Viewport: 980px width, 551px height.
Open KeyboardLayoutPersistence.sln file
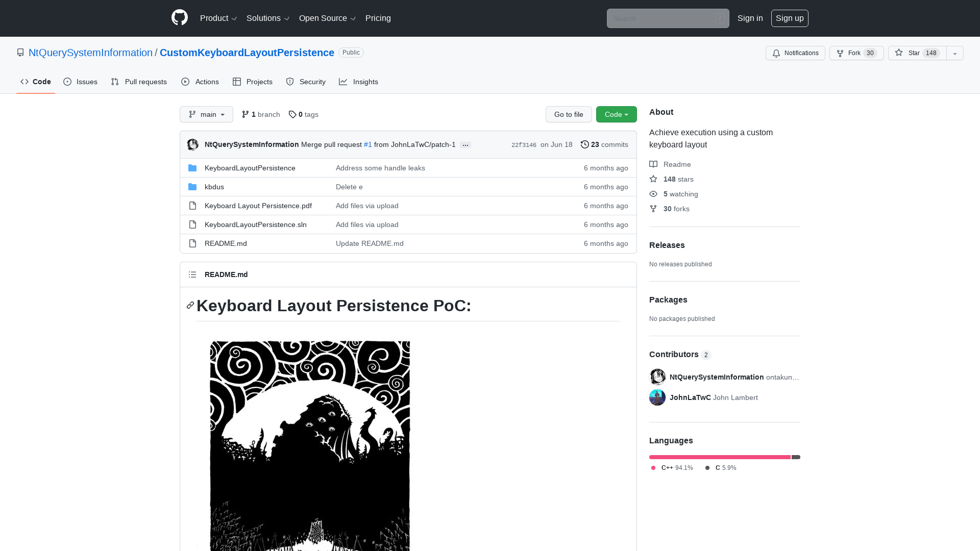pos(256,224)
